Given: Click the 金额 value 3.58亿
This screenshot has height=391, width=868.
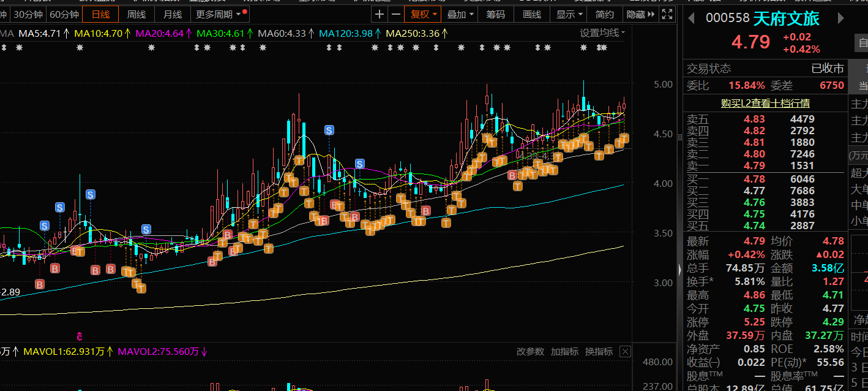Looking at the screenshot, I should [x=828, y=268].
